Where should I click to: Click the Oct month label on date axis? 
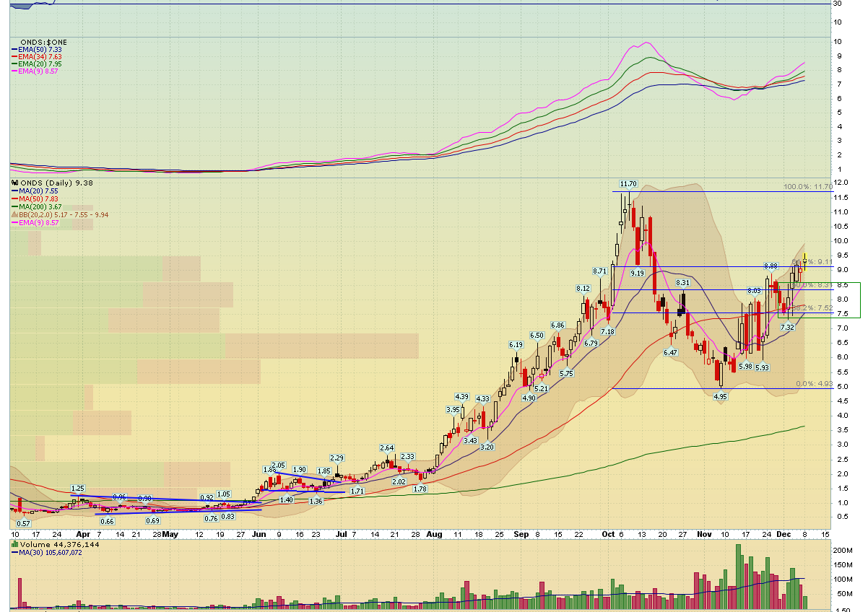click(x=608, y=535)
